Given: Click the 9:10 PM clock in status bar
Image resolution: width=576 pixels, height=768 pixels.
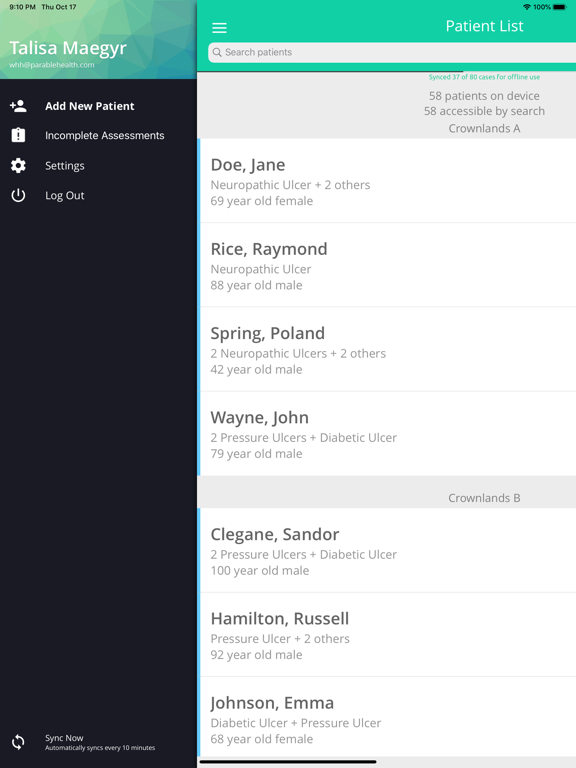Looking at the screenshot, I should [x=23, y=7].
